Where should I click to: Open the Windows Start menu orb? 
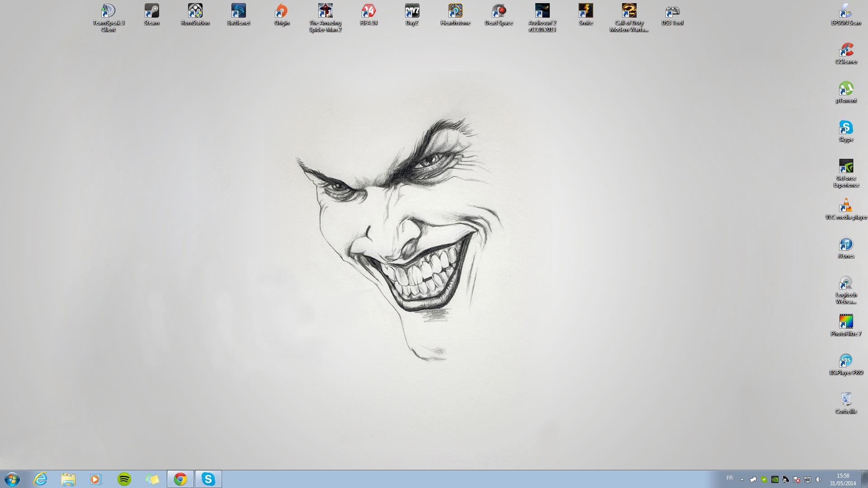coord(12,479)
